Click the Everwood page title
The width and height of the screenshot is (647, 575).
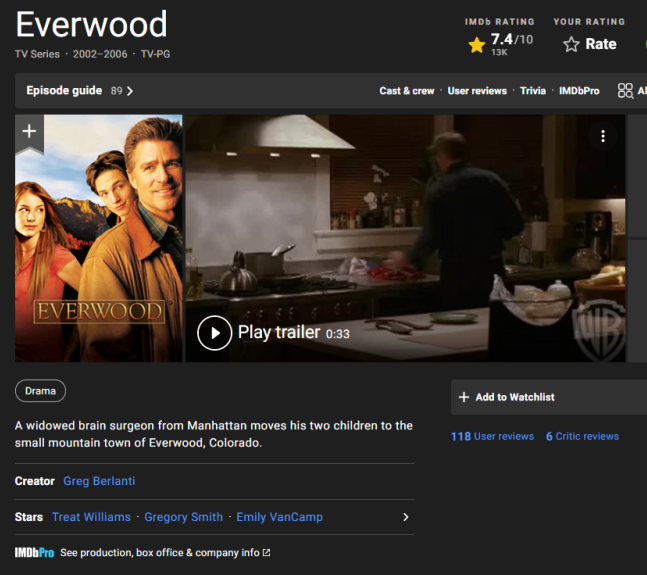91,25
